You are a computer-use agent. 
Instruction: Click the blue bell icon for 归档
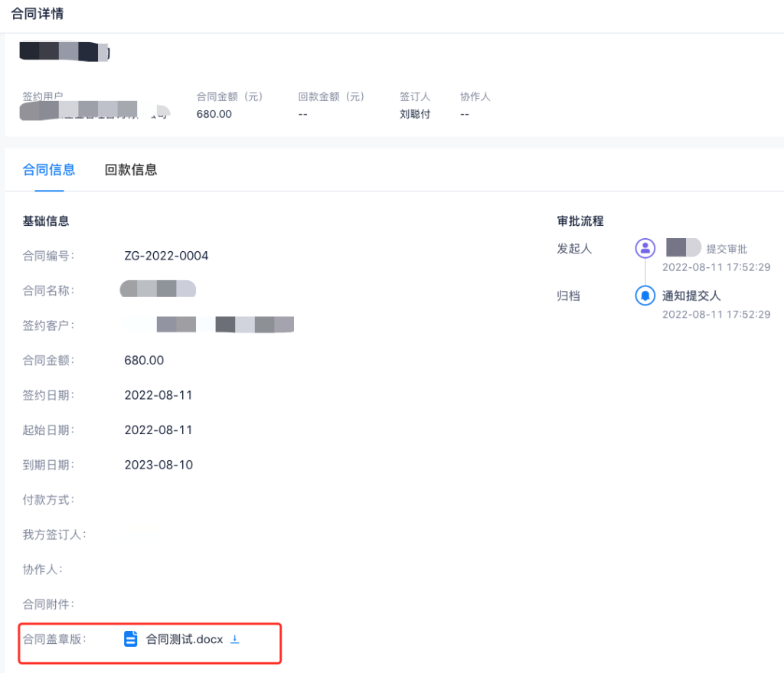click(x=645, y=296)
